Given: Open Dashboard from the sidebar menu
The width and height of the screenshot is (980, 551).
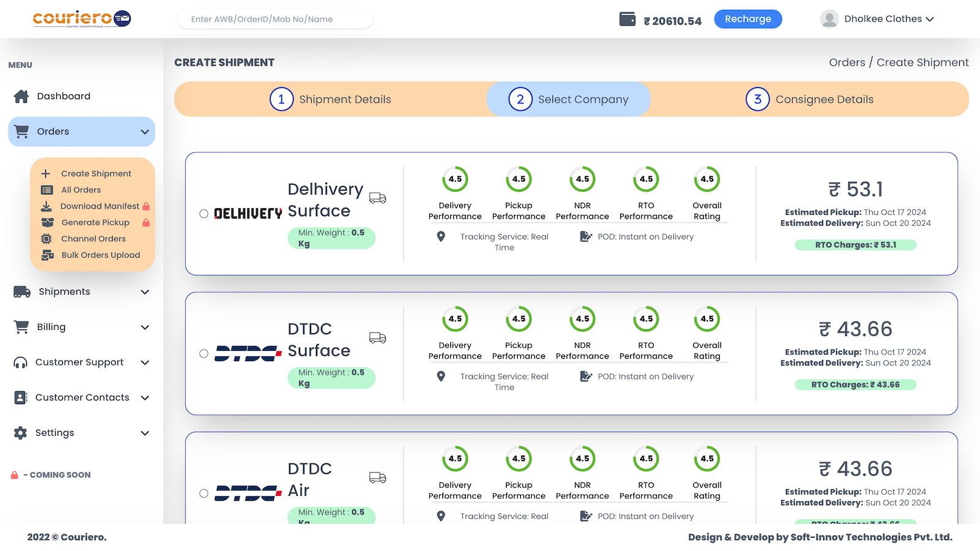Looking at the screenshot, I should (x=64, y=96).
